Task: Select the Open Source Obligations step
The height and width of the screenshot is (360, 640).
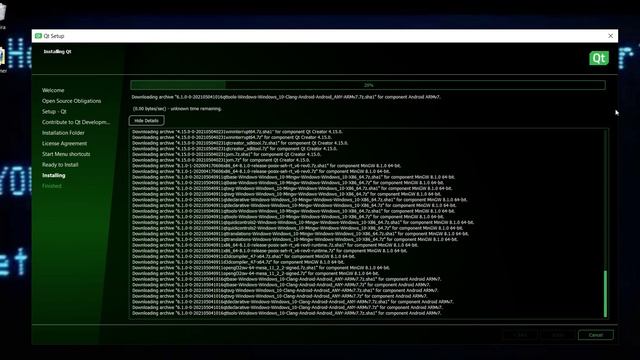Action: (x=71, y=101)
